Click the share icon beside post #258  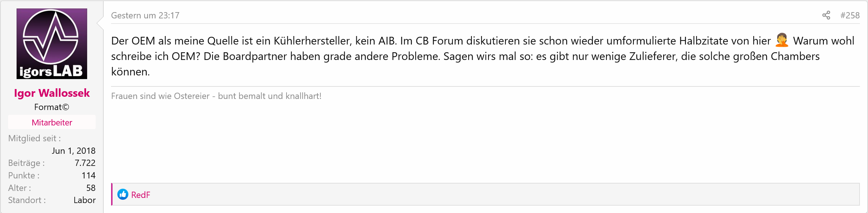(826, 15)
